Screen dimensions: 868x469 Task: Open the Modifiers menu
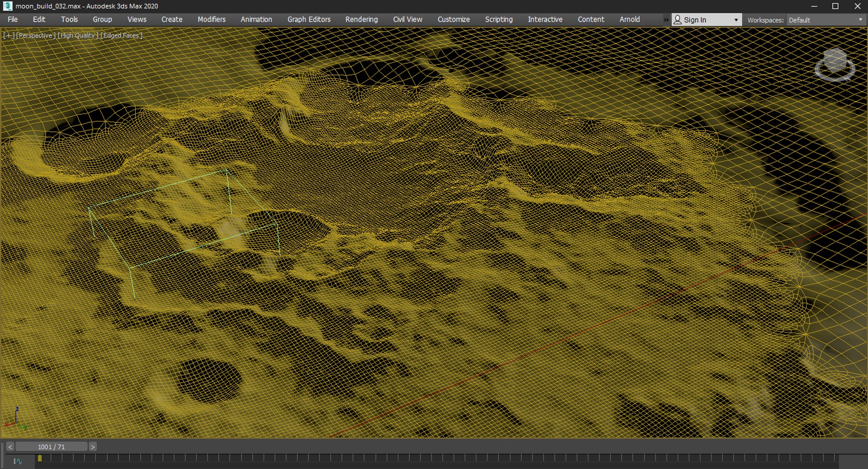click(x=211, y=19)
